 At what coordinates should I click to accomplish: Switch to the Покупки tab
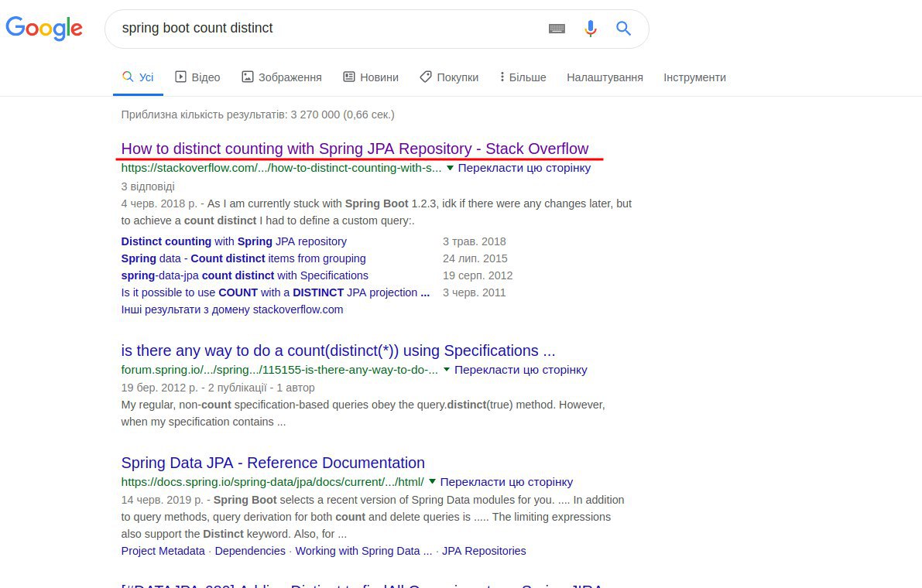pos(449,77)
